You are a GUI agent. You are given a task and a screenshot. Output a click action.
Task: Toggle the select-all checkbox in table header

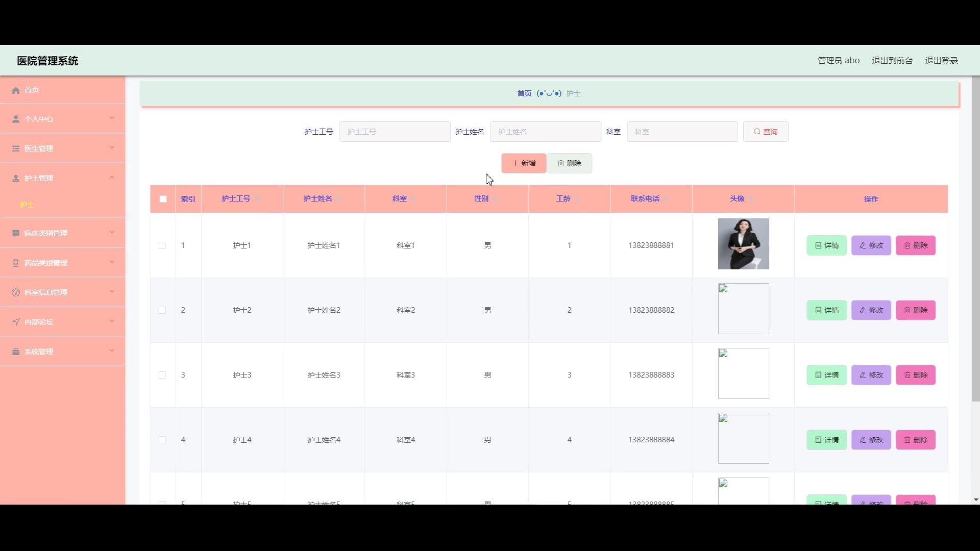click(x=163, y=199)
